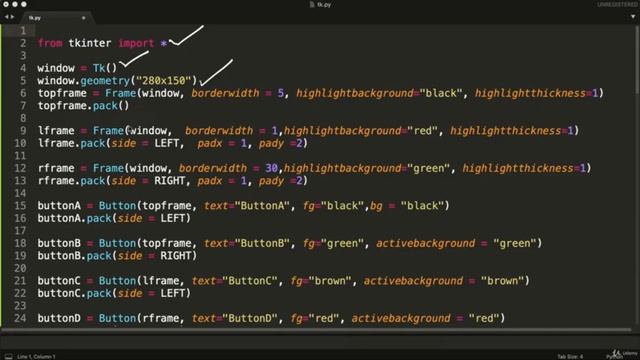Click the bg argument on line 15
Viewport: 640px width, 360px height.
point(376,206)
